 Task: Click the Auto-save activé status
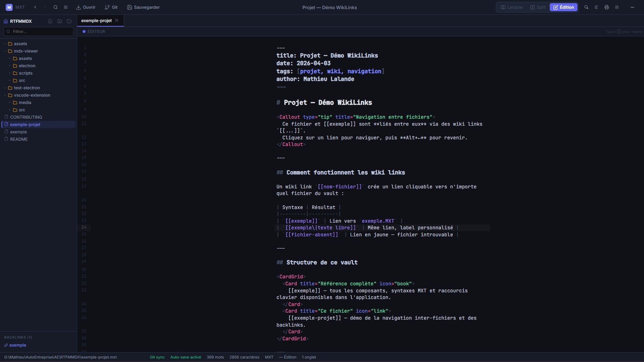tap(186, 357)
